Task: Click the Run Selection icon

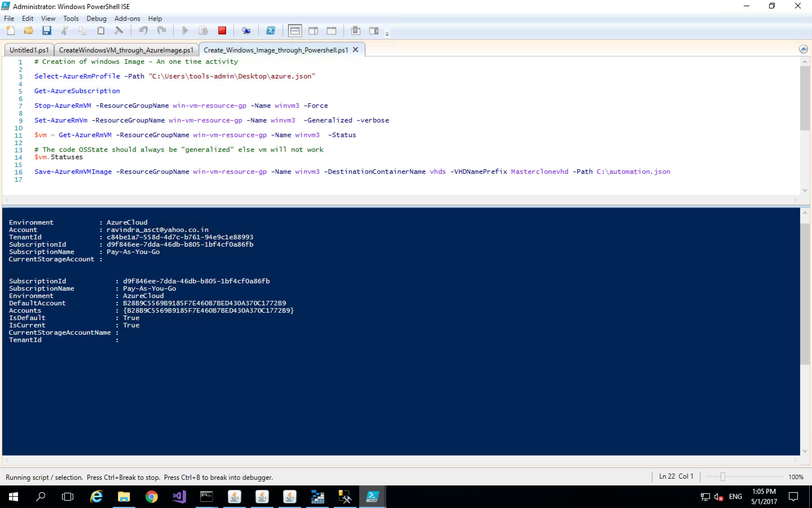Action: [203, 31]
